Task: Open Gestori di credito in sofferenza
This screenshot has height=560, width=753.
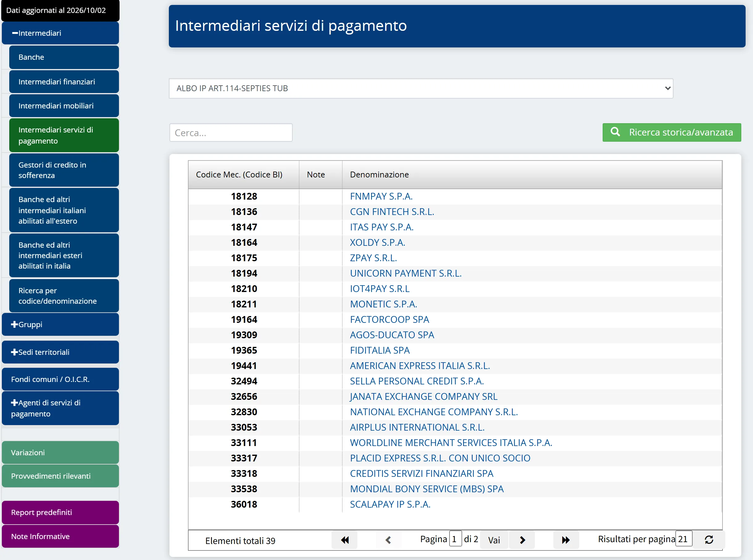Action: coord(64,170)
